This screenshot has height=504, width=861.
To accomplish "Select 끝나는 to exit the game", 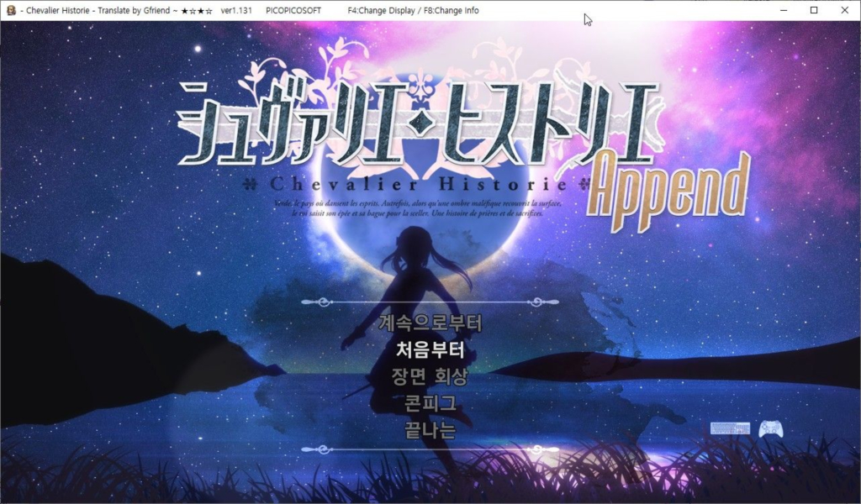I will pos(430,431).
